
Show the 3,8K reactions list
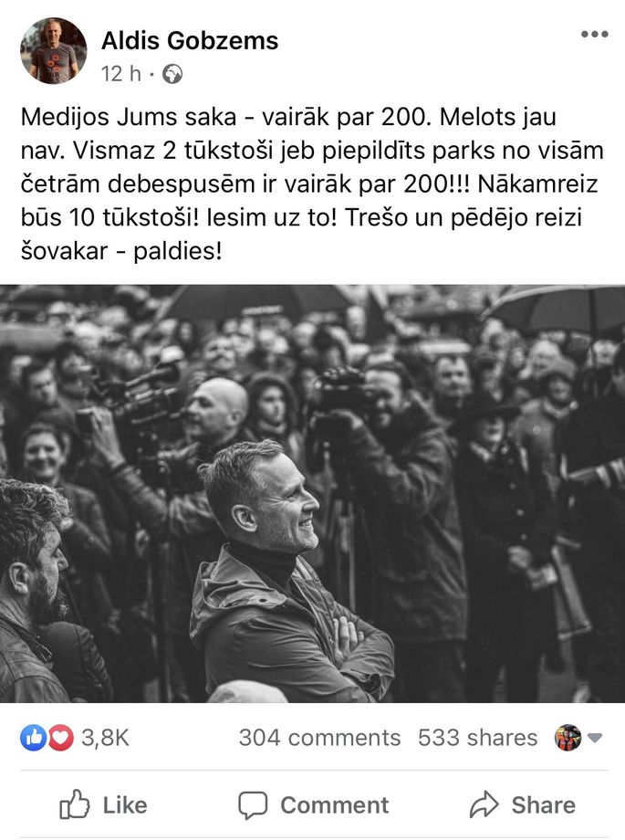coord(105,738)
